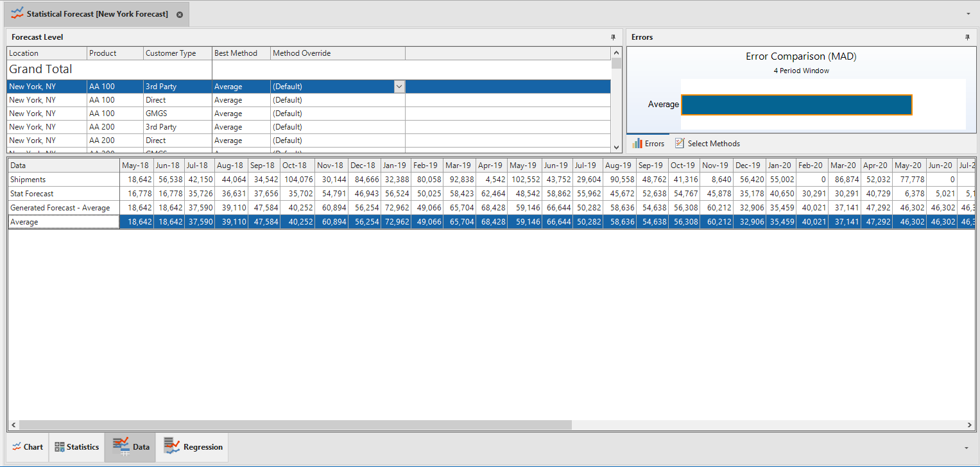Select Generated Forecast - Average row label

[64, 208]
